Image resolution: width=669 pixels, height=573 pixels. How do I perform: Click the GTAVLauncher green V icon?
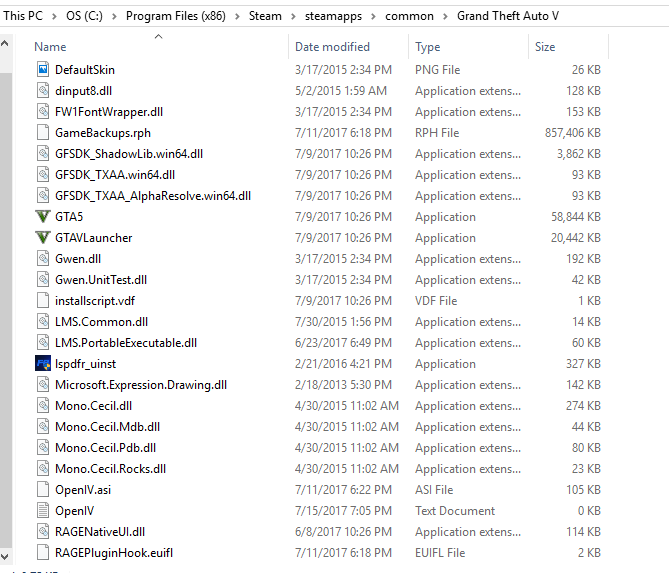43,237
